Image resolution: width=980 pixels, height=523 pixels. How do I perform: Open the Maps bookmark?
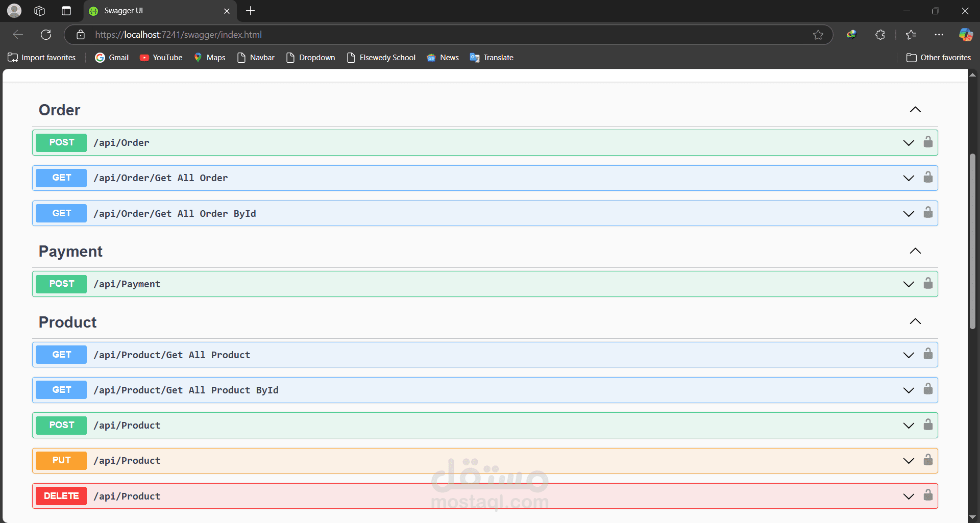tap(210, 58)
